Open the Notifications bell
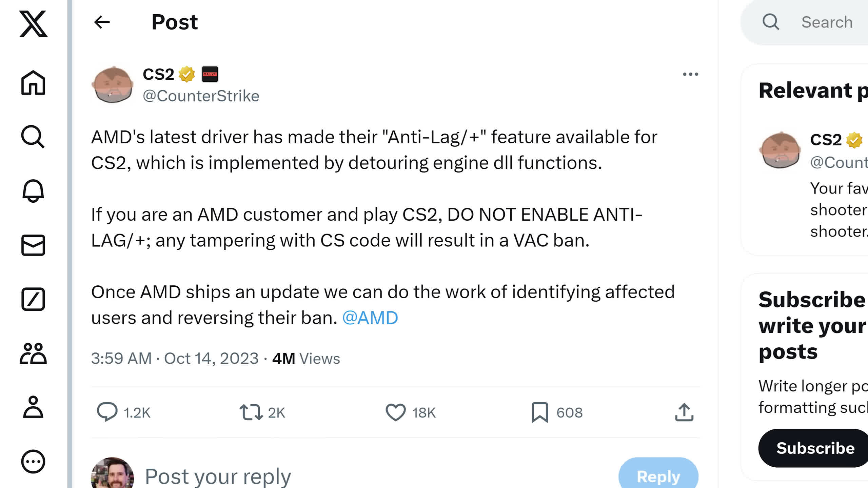The height and width of the screenshot is (488, 868). pyautogui.click(x=33, y=191)
